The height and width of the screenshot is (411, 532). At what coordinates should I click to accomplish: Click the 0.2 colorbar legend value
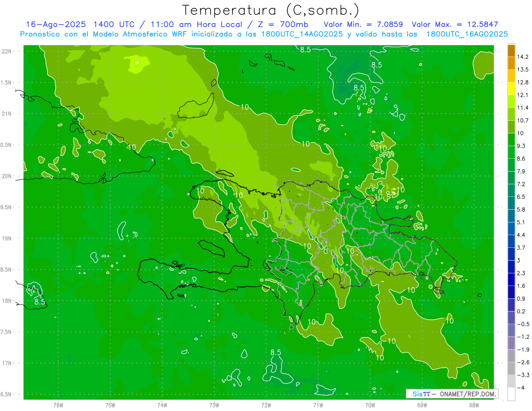coord(522,311)
